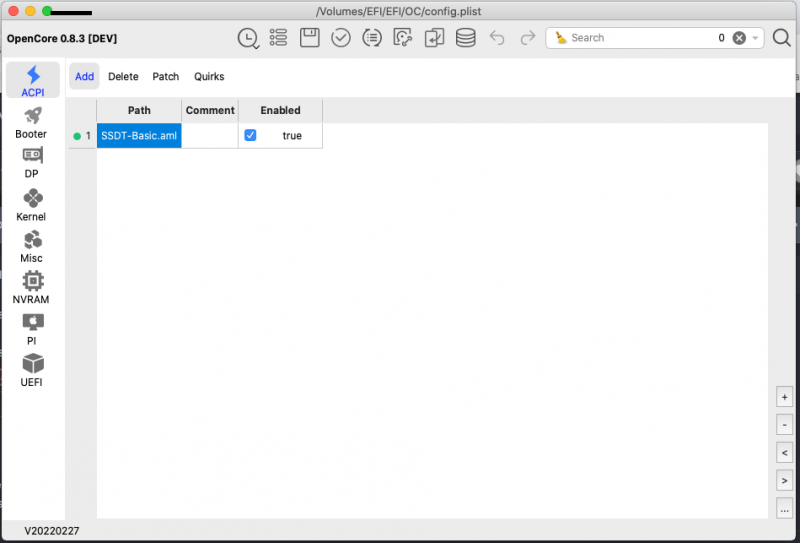The width and height of the screenshot is (800, 543).
Task: Click the V20220227 version label
Action: coord(52,531)
